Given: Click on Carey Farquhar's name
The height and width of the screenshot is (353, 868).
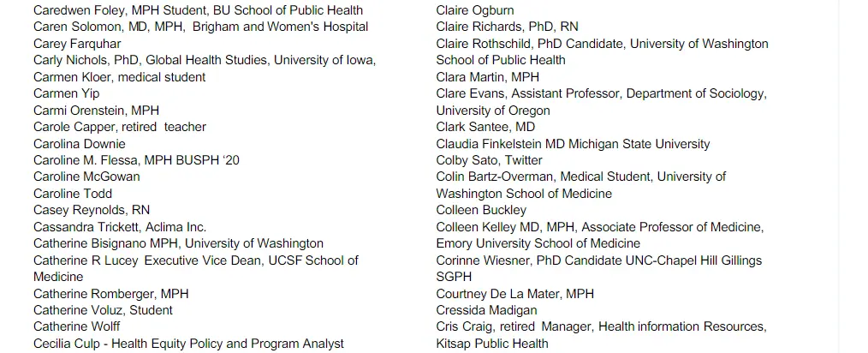Looking at the screenshot, I should click(x=77, y=44).
